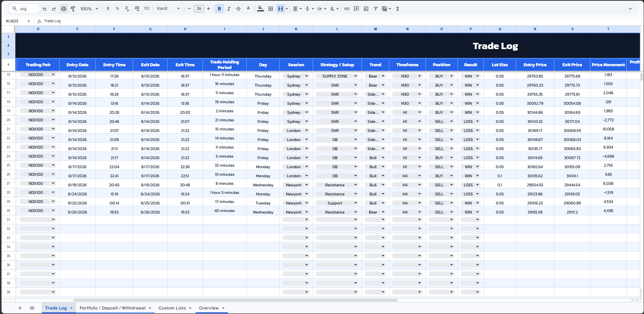Increase decimal places icon
The image size is (644, 314).
point(137,9)
